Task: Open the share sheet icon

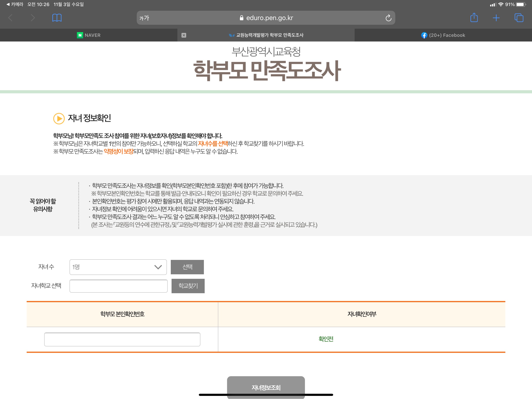Action: [474, 18]
